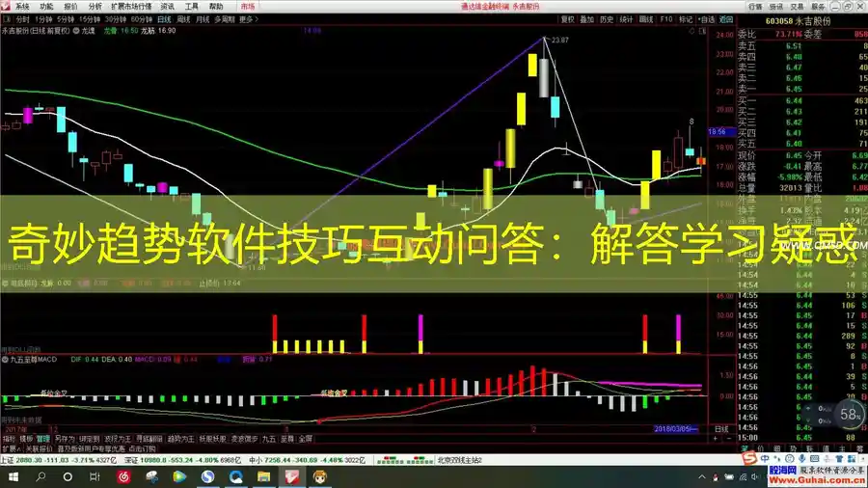Image resolution: width=868 pixels, height=488 pixels.
Task: Open File Explorer folder on taskbar
Action: pos(263,476)
